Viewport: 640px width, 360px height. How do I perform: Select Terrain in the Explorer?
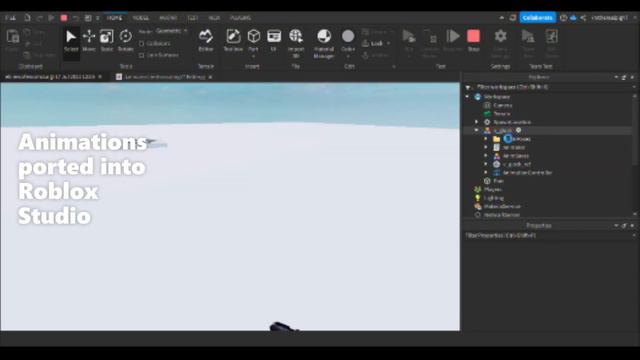502,114
